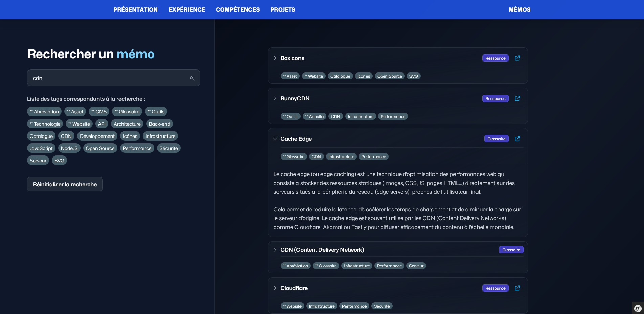Viewport: 644px width, 314px height.
Task: Open Cache Edge external link icon
Action: [x=517, y=139]
